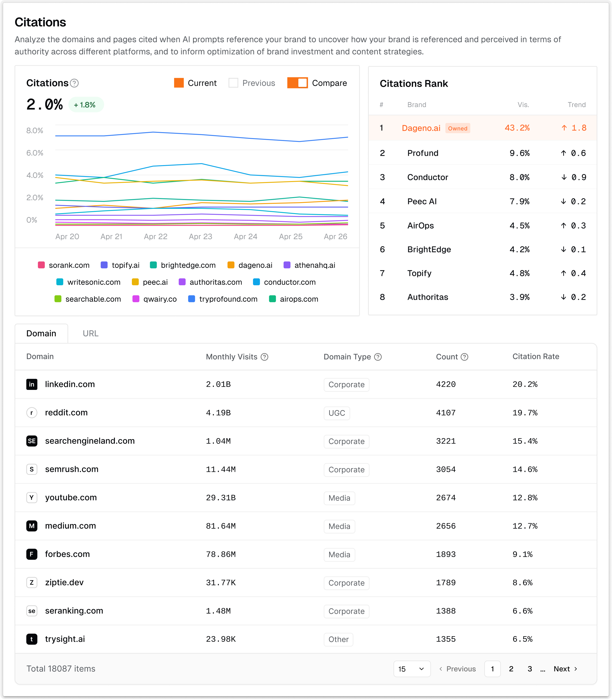The width and height of the screenshot is (612, 700).
Task: Click the Forbes icon in the table
Action: (x=32, y=555)
